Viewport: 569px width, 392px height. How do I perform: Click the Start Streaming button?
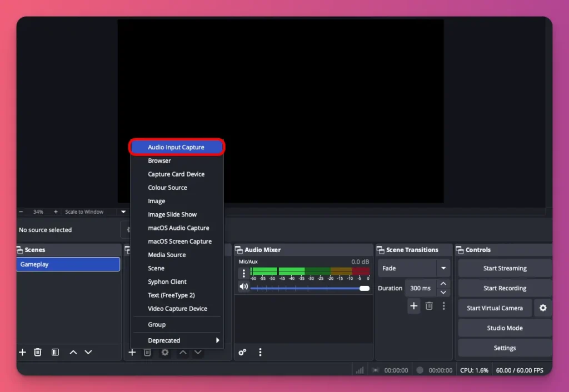[504, 268]
